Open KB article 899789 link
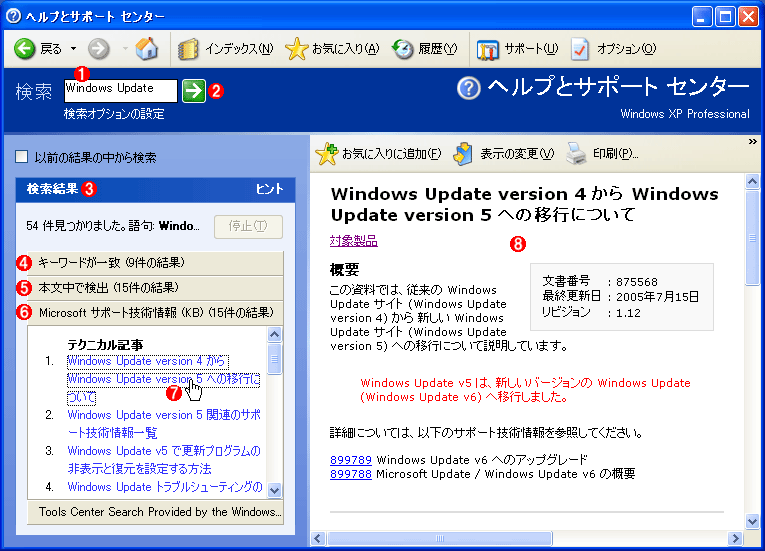This screenshot has width=765, height=551. click(351, 460)
